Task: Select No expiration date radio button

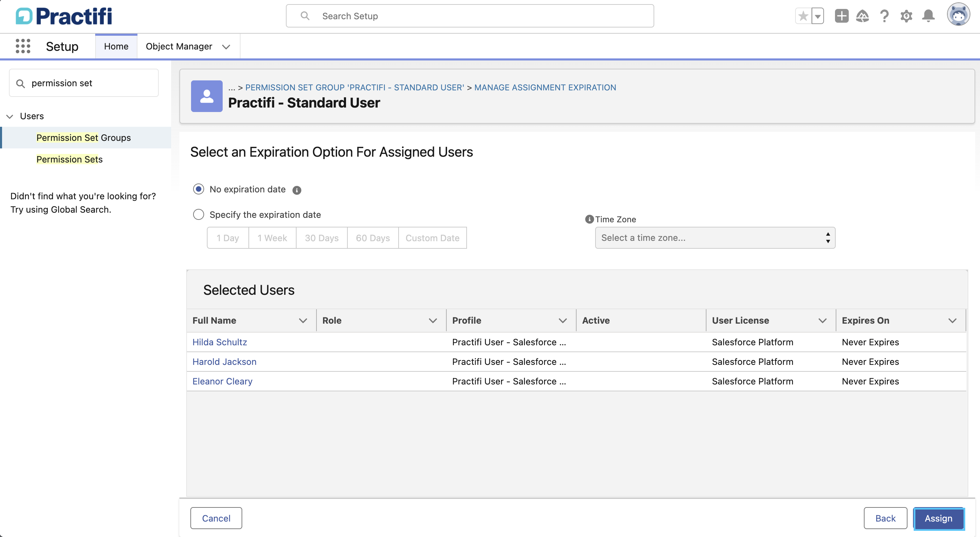Action: pos(199,189)
